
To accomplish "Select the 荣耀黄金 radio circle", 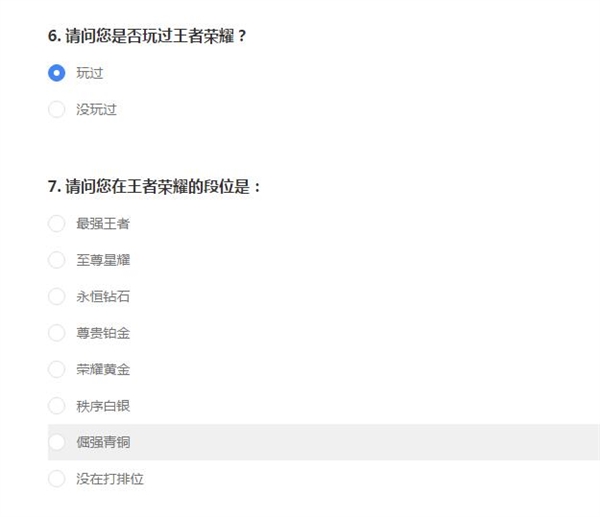I will tap(56, 369).
